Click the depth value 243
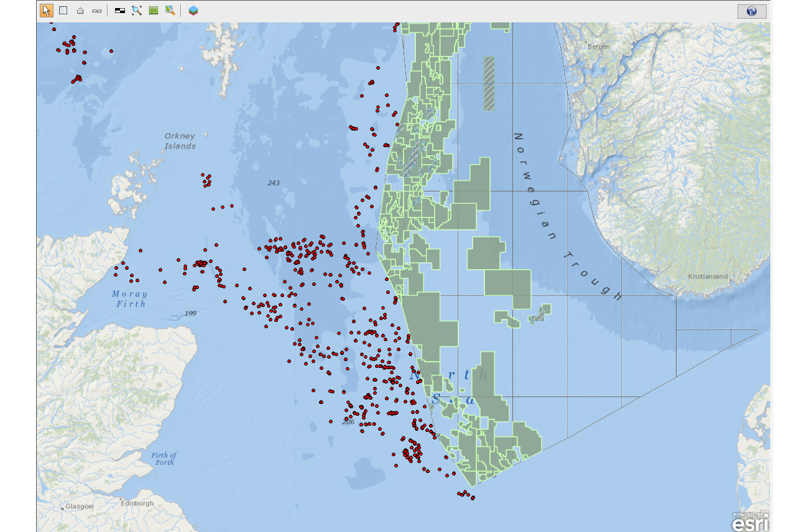 coord(274,183)
